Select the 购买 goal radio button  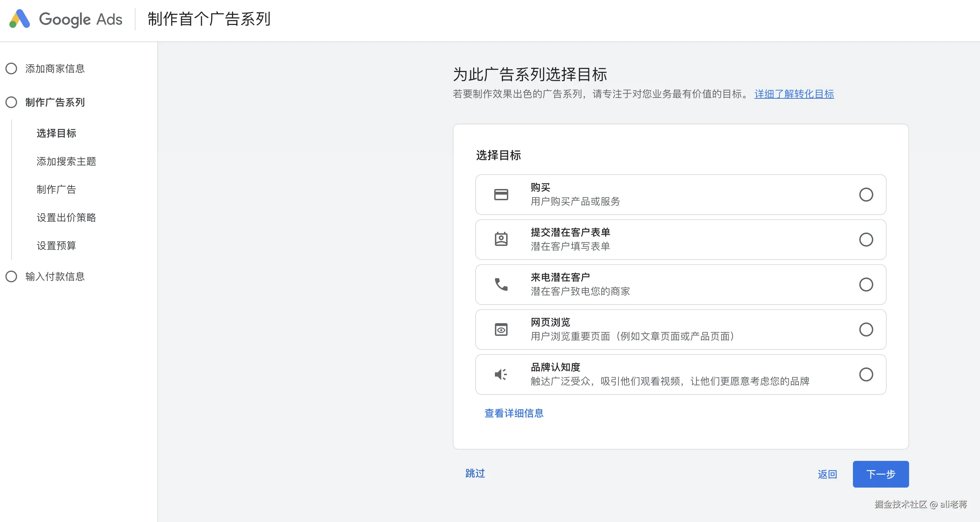pyautogui.click(x=866, y=195)
